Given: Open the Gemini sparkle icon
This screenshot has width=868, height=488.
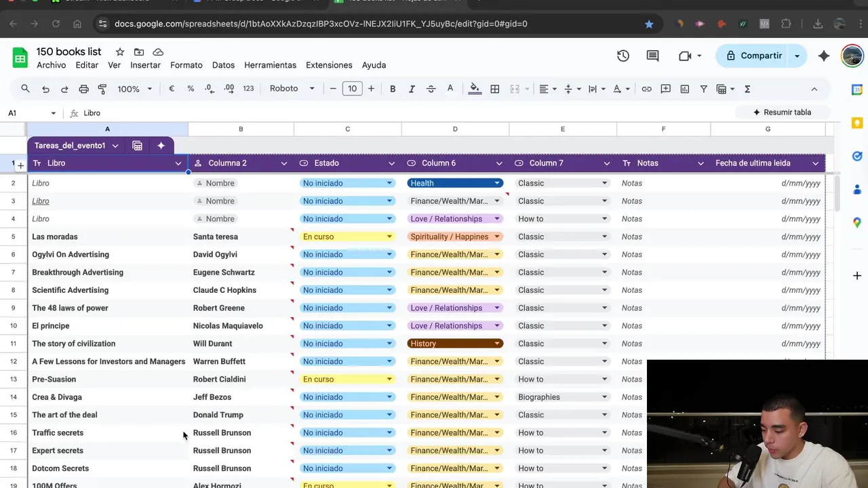Looking at the screenshot, I should 824,56.
